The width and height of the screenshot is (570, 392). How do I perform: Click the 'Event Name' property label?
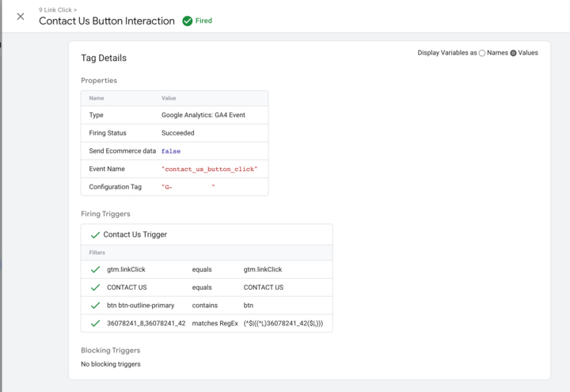[x=107, y=169]
